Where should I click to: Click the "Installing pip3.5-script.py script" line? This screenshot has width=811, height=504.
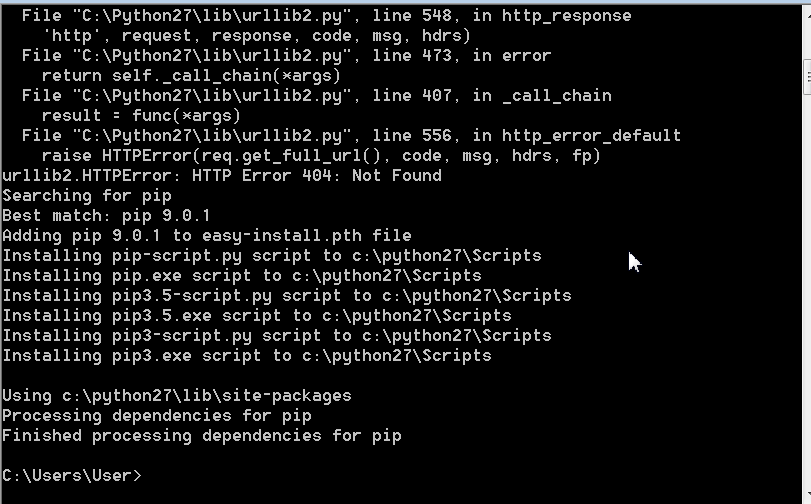point(286,295)
